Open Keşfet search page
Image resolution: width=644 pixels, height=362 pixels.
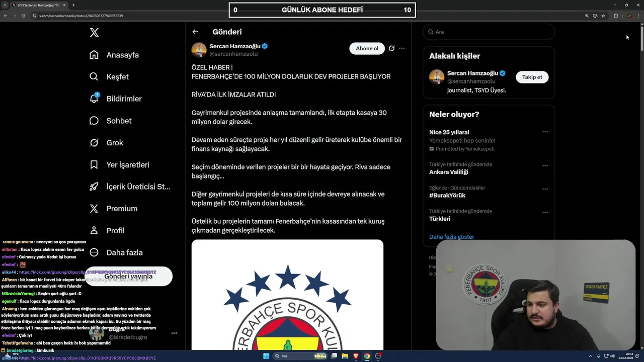pos(109,77)
